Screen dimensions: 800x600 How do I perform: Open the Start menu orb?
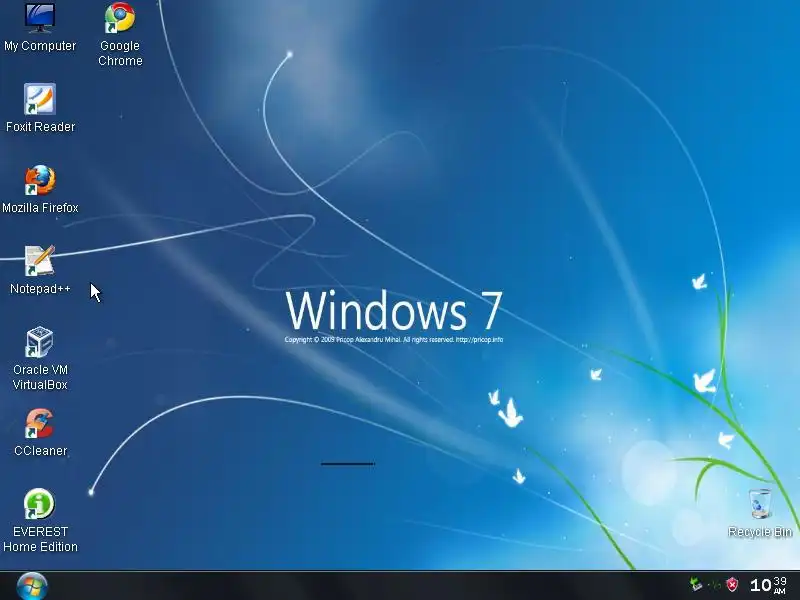(32, 586)
